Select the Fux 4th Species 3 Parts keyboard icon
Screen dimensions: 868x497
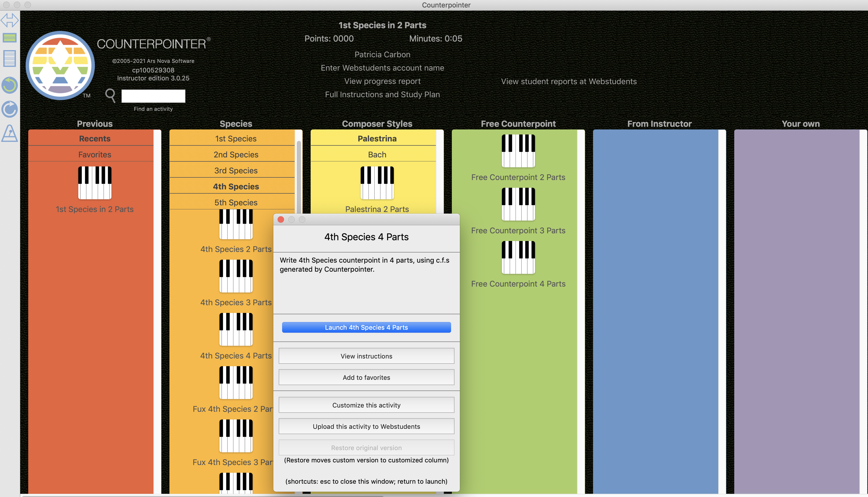pyautogui.click(x=236, y=436)
